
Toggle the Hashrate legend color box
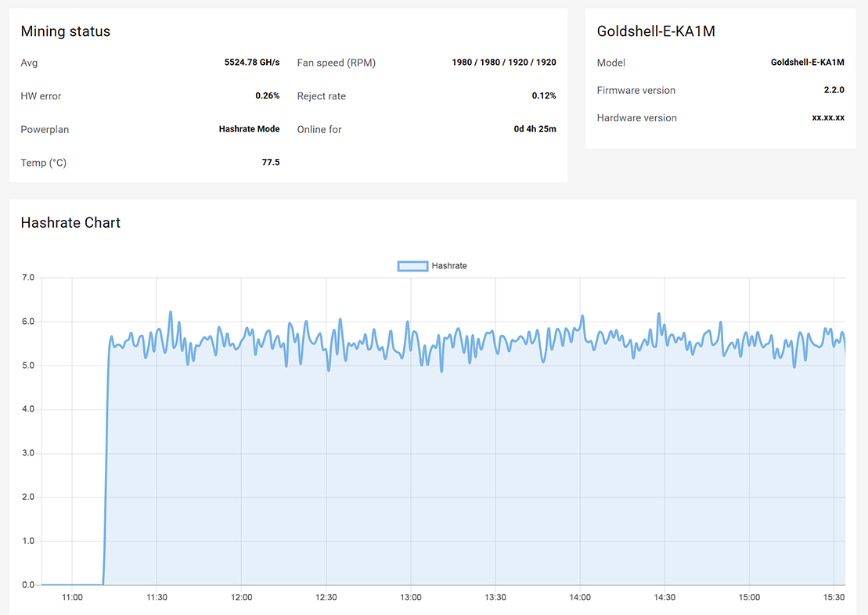412,266
